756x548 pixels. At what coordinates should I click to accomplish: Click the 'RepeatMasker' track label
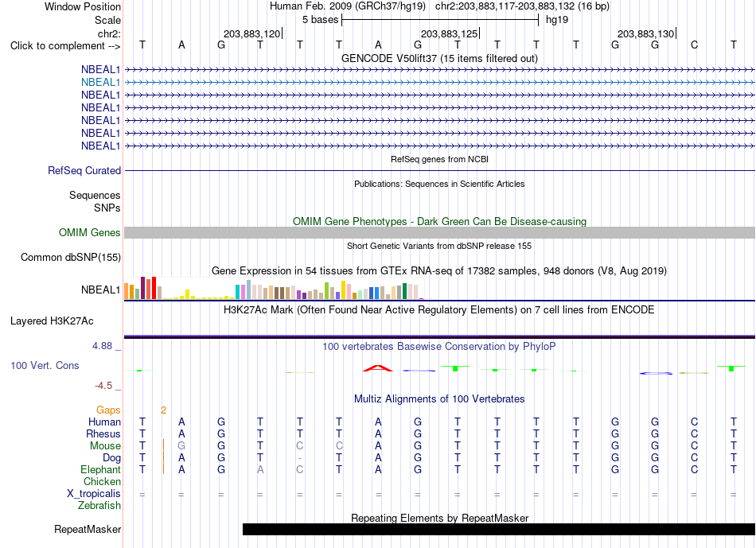point(88,529)
